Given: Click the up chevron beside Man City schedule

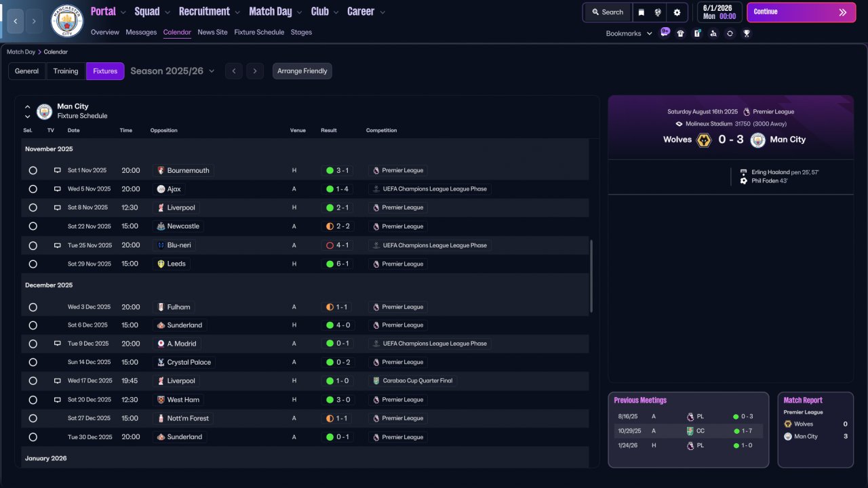Looking at the screenshot, I should point(28,106).
